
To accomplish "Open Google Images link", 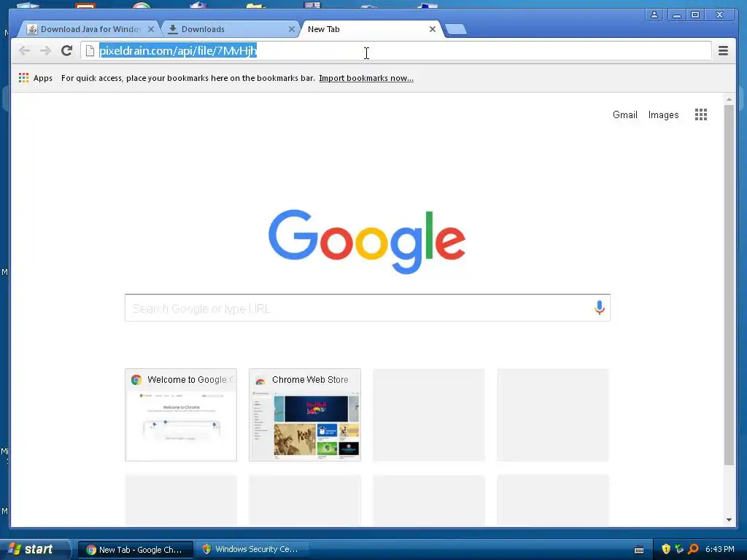I will pos(663,114).
